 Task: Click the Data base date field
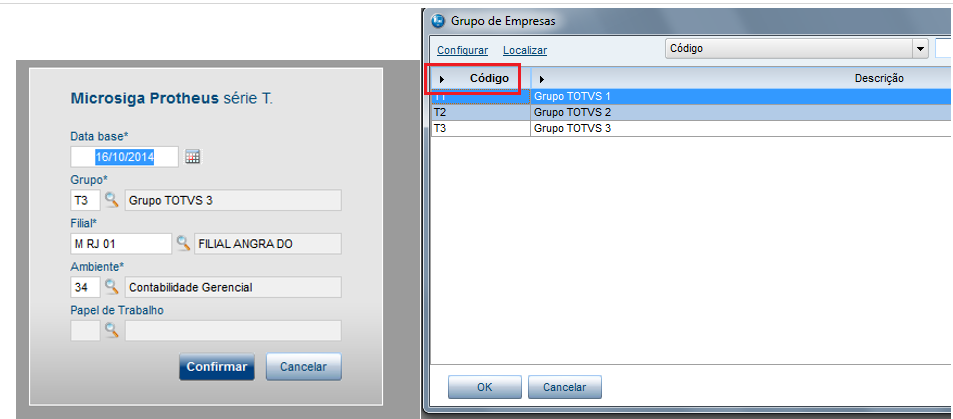pos(125,157)
